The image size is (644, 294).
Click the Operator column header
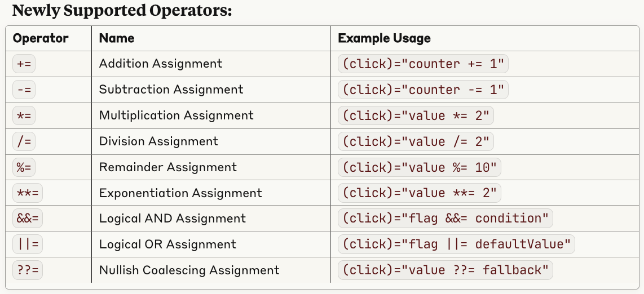click(x=41, y=38)
